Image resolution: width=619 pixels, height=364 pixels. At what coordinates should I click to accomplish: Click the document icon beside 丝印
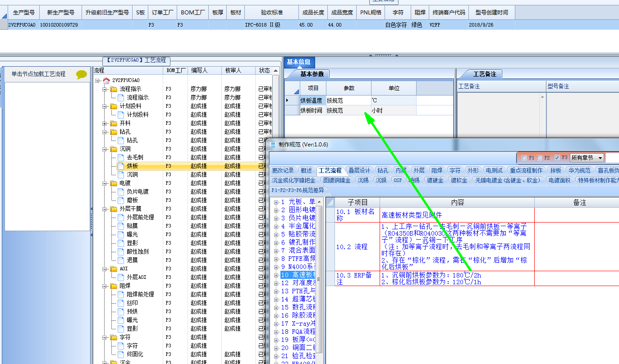click(121, 303)
